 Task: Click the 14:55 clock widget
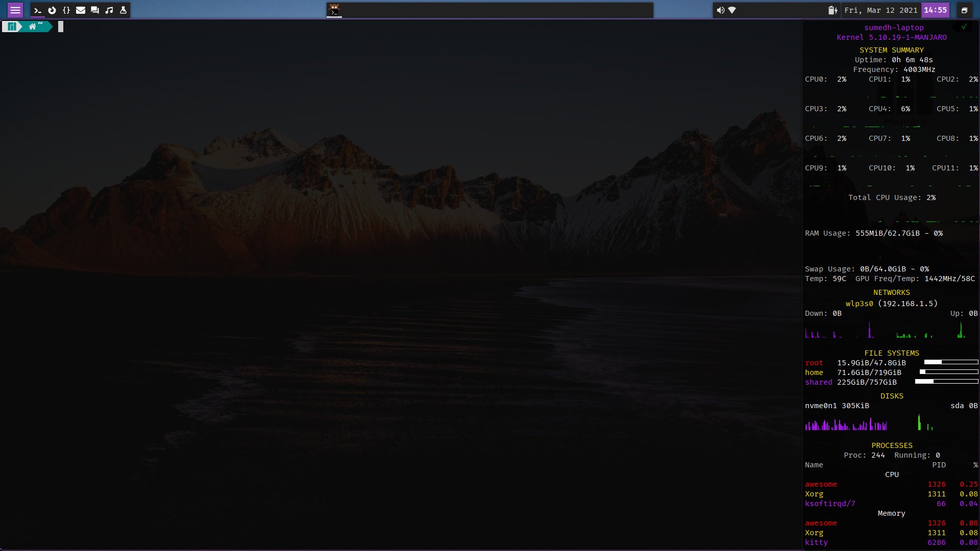pos(935,10)
